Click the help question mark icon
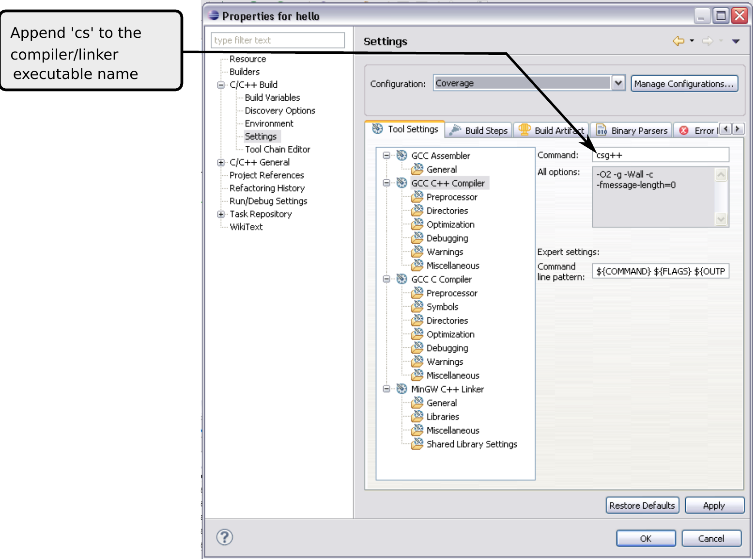The height and width of the screenshot is (559, 756). coord(224,537)
